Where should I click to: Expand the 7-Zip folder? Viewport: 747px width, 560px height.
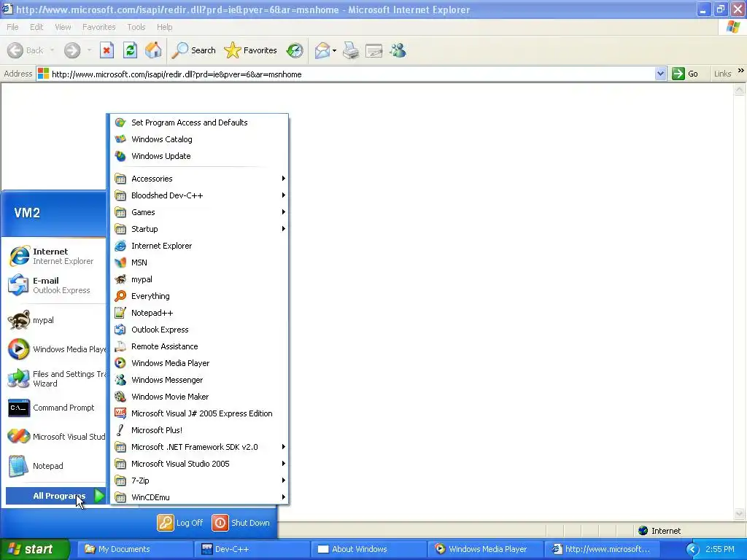199,481
